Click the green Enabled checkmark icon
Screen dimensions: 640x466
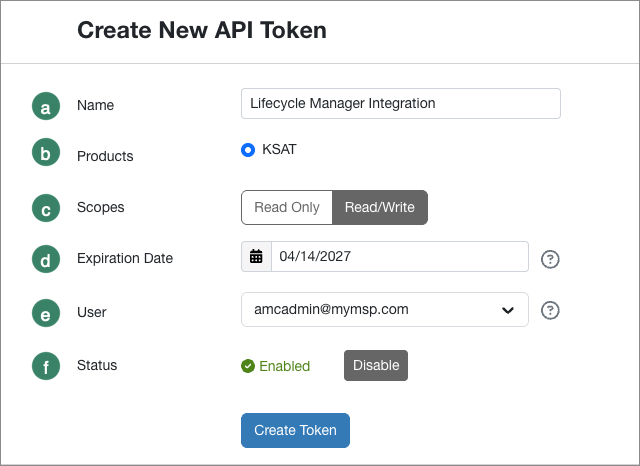click(x=248, y=366)
